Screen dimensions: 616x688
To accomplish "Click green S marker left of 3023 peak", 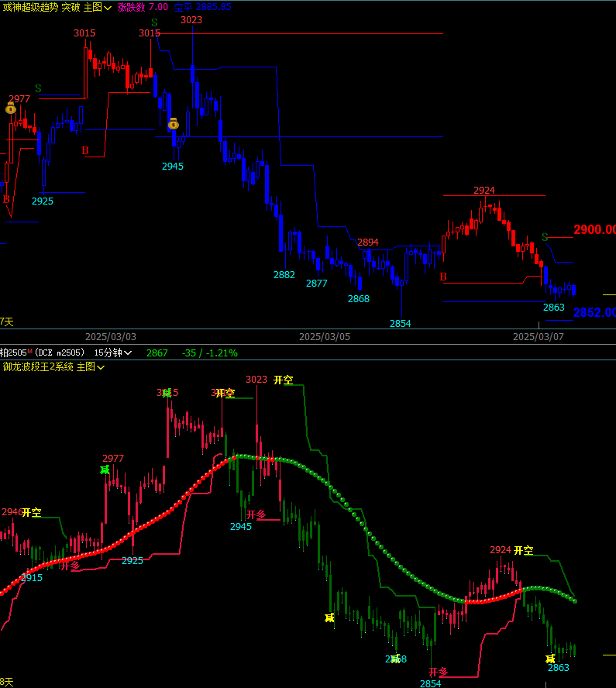I will coord(154,22).
